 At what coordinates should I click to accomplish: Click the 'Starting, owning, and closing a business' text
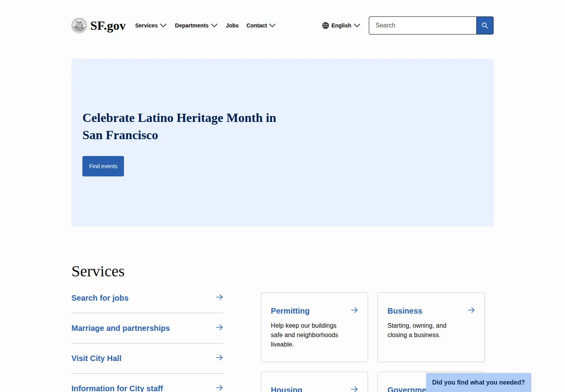coord(417,330)
